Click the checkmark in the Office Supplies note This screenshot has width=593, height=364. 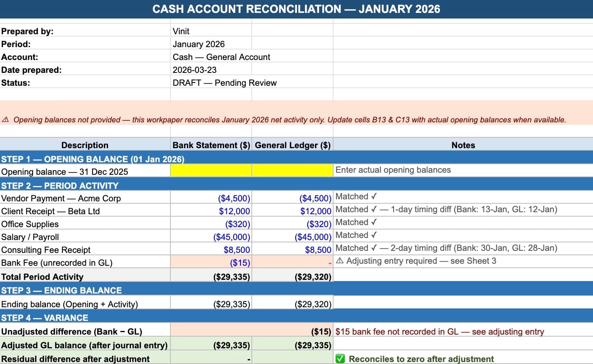point(375,222)
